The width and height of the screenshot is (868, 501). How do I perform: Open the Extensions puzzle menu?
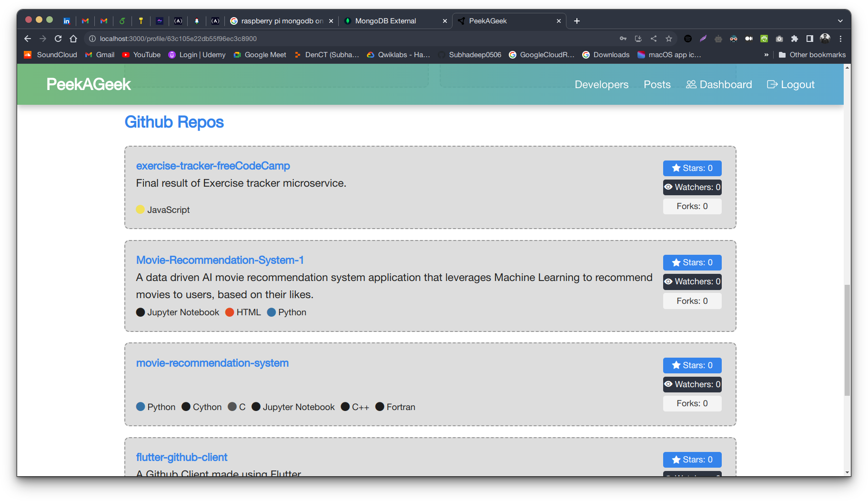795,39
